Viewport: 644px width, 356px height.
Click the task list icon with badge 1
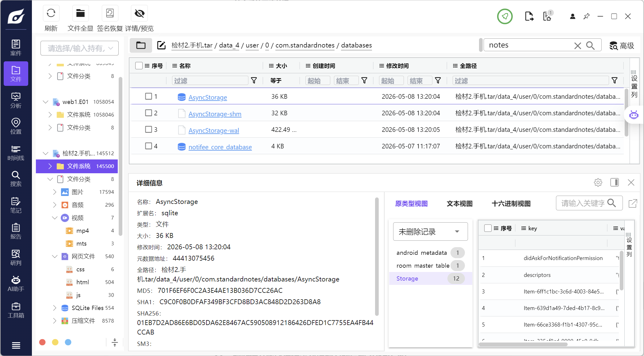[x=548, y=16]
